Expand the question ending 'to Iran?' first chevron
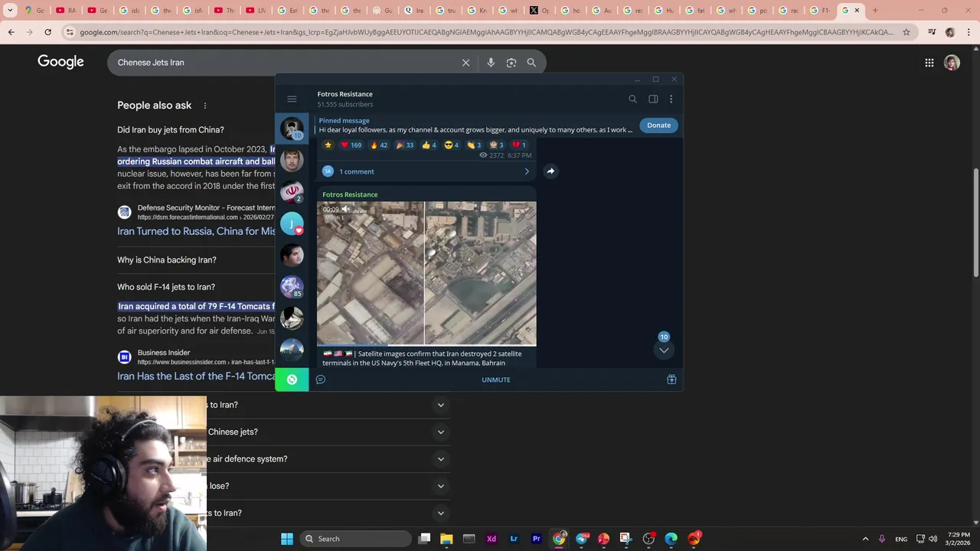The height and width of the screenshot is (551, 980). [441, 405]
